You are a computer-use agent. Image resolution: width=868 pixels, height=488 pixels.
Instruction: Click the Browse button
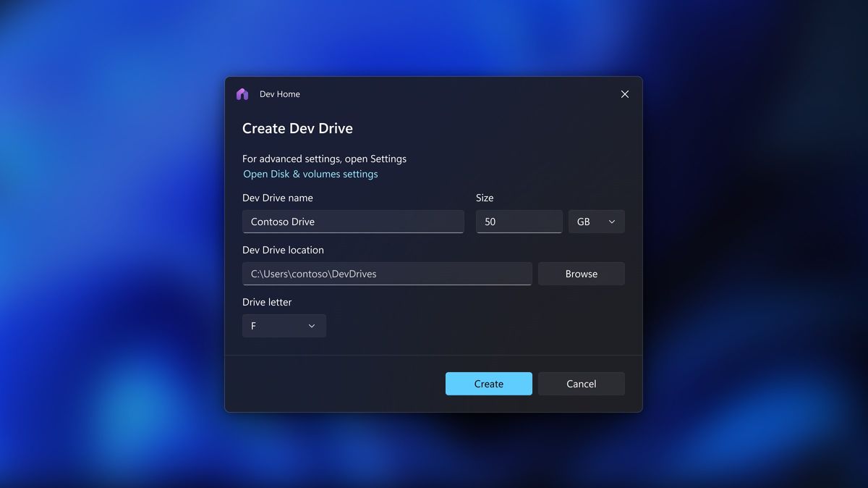point(581,274)
